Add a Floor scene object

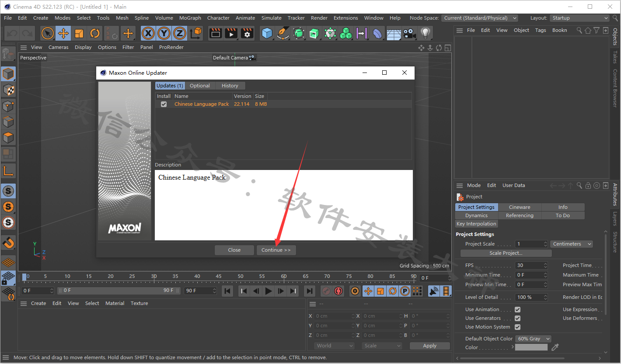tap(394, 33)
